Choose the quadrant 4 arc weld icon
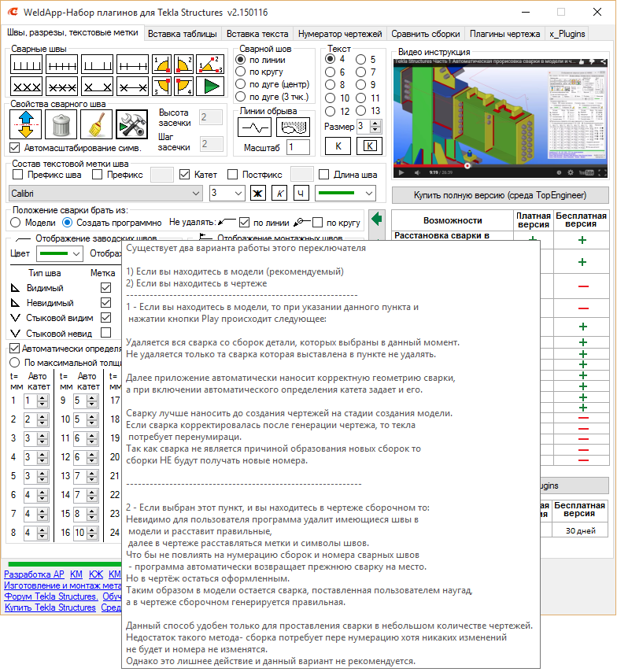The image size is (617, 672). [183, 86]
